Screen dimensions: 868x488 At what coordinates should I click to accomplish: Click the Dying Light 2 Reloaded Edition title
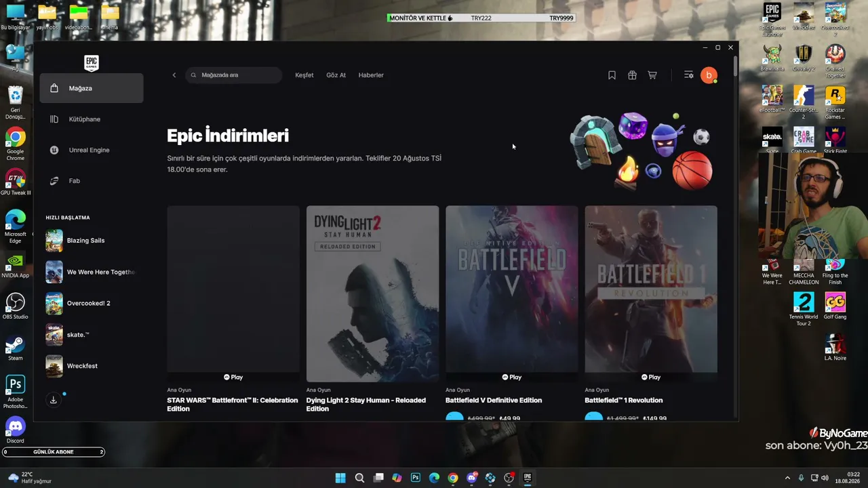(x=366, y=405)
